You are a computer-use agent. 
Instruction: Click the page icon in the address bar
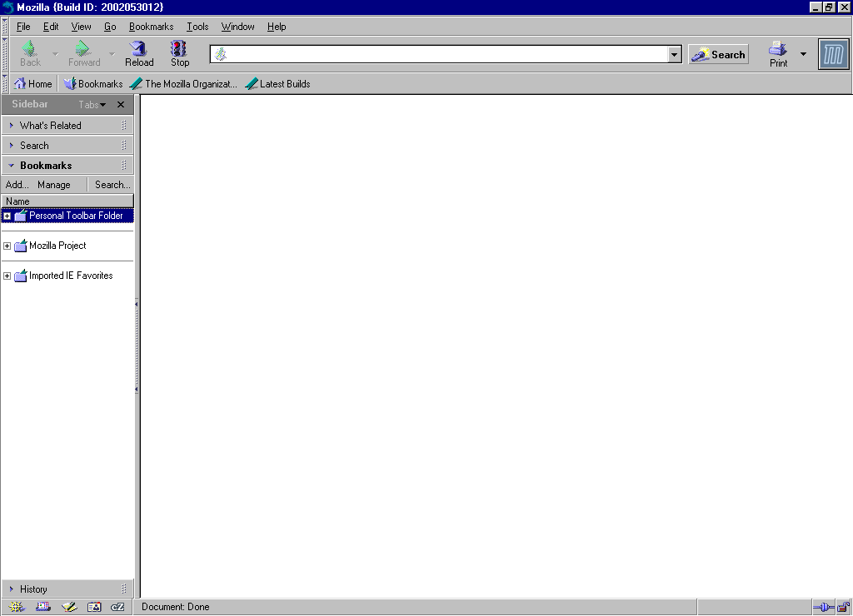click(x=220, y=54)
